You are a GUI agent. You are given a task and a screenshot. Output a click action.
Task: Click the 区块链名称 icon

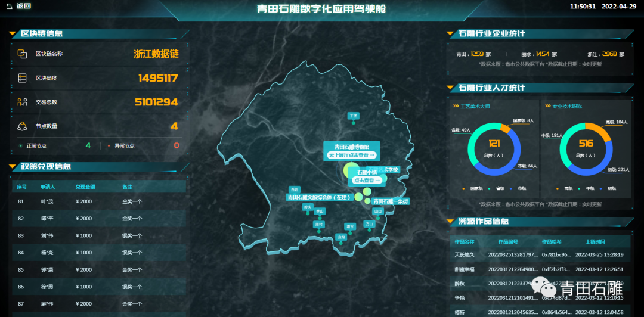tap(22, 54)
